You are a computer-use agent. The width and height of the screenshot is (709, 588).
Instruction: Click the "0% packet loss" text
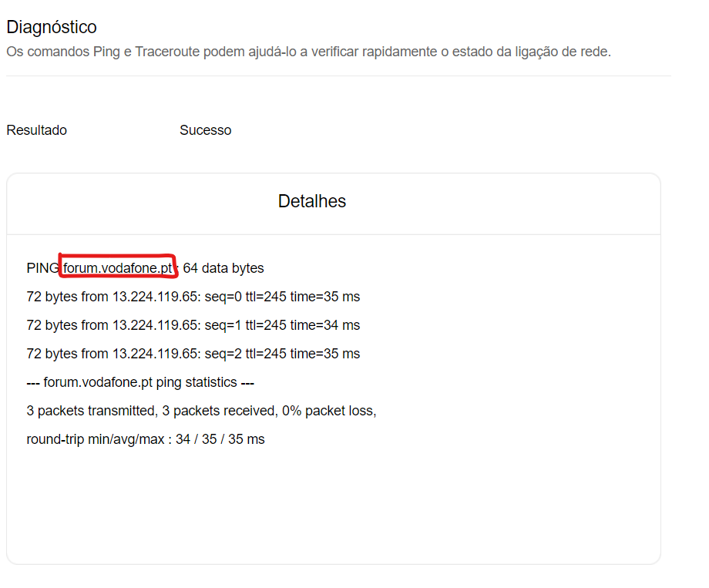(x=328, y=411)
